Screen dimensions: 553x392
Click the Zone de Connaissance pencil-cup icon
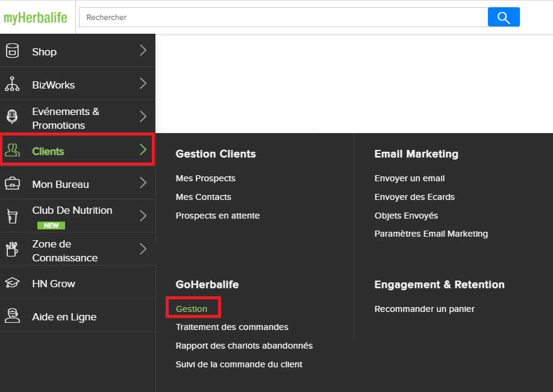tap(12, 249)
